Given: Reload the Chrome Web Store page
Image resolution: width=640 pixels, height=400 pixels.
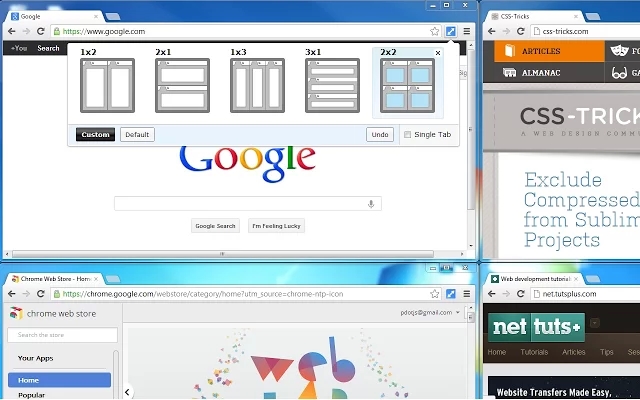Looking at the screenshot, I should tap(41, 294).
